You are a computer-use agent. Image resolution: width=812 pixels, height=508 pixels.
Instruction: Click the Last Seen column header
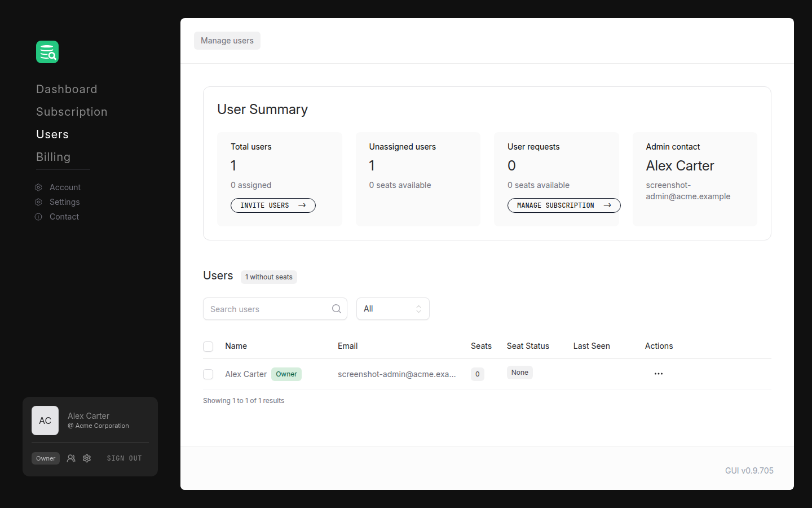(x=592, y=346)
